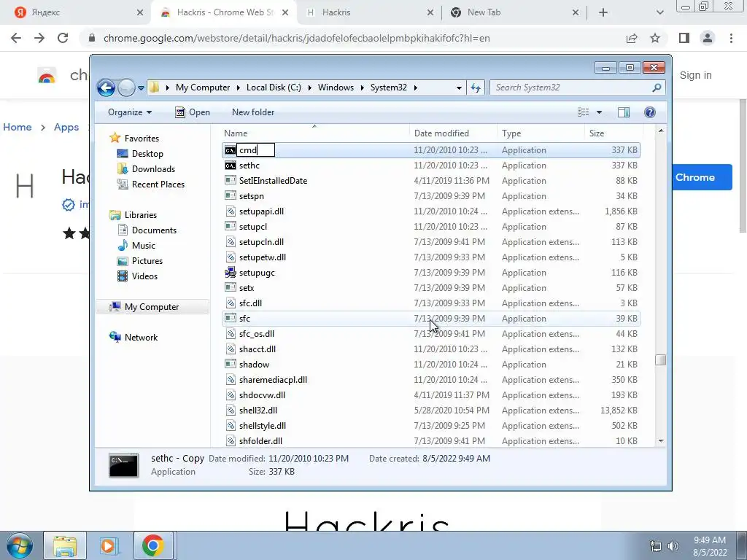Select Network in the navigation pane
The width and height of the screenshot is (747, 560).
pyautogui.click(x=141, y=337)
